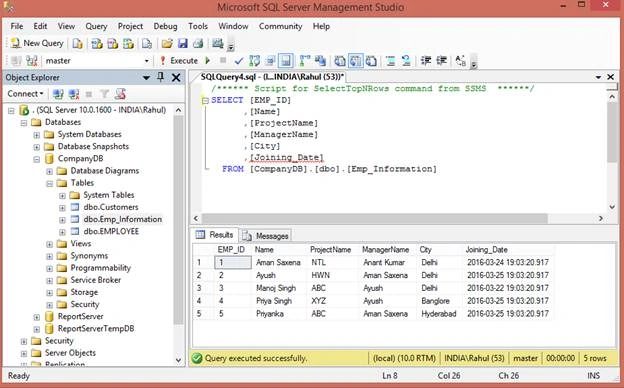
Task: Select the dbo.Emp_Information table
Action: 123,219
